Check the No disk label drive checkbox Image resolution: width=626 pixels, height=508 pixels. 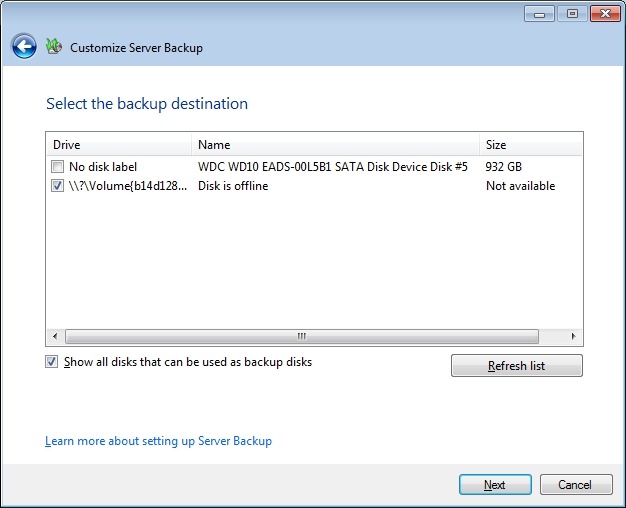tap(59, 167)
